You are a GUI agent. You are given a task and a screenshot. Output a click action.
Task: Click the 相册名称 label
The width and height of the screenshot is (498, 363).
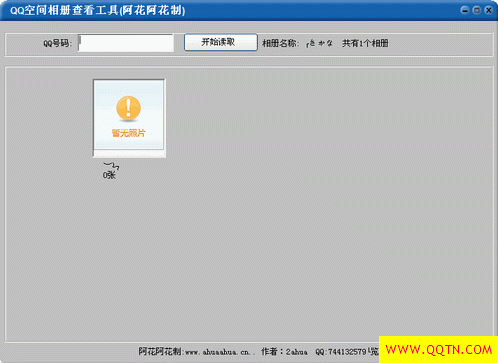coord(280,43)
